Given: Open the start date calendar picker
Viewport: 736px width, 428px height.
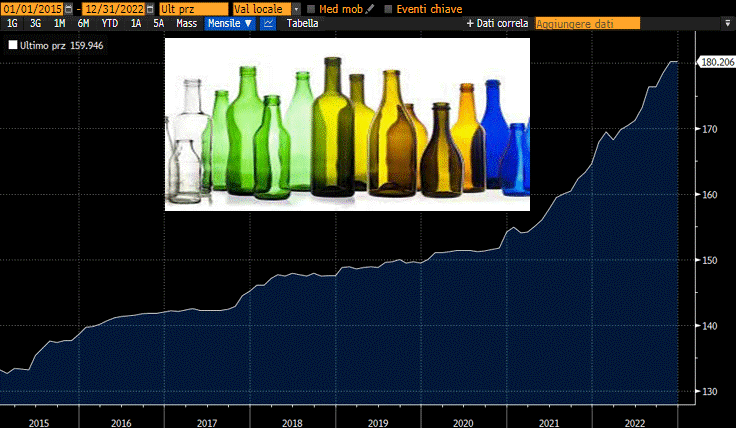Looking at the screenshot, I should (x=69, y=9).
